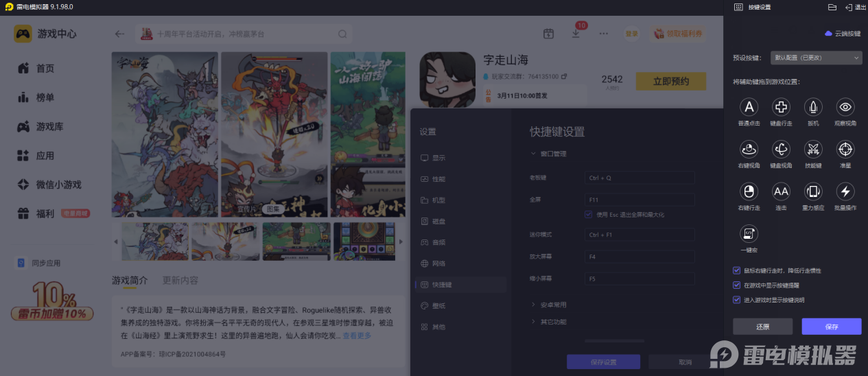This screenshot has width=868, height=376.
Task: Click the 迷你模式 Ctrl + F1 field
Action: click(x=640, y=235)
